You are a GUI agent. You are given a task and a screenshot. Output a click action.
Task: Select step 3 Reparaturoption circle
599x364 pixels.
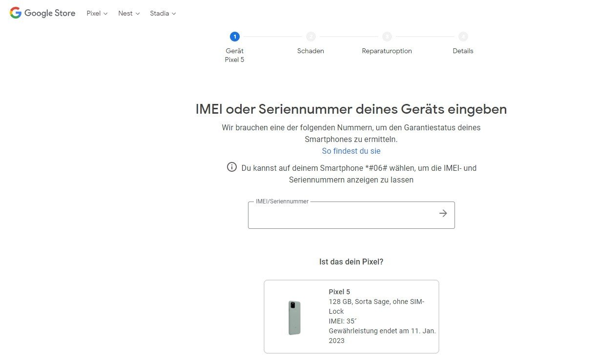tap(387, 37)
